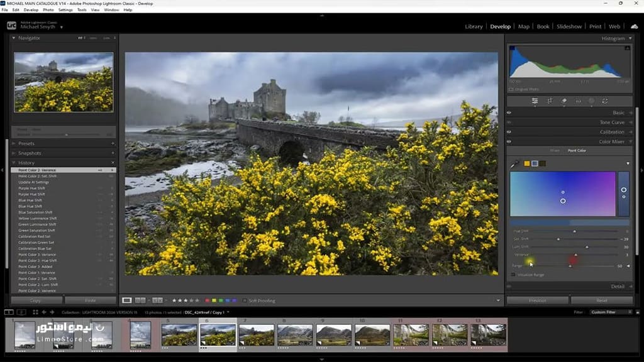Open the Michael Smyth identity plate dropdown
Viewport: 644px width, 362px height.
[x=62, y=27]
